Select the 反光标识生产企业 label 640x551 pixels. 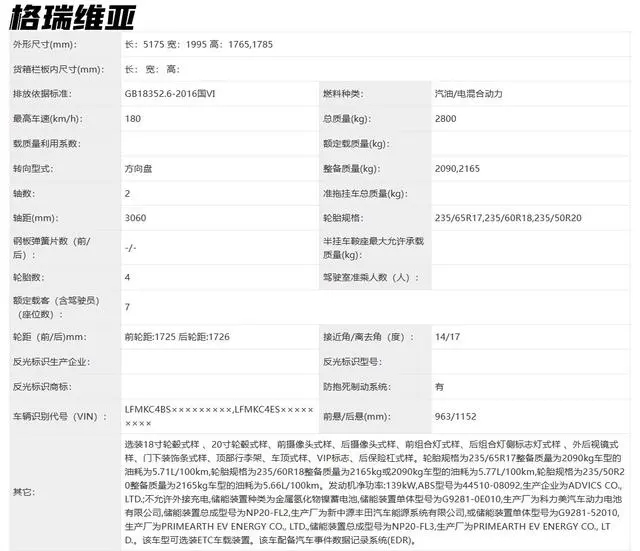tap(51, 362)
